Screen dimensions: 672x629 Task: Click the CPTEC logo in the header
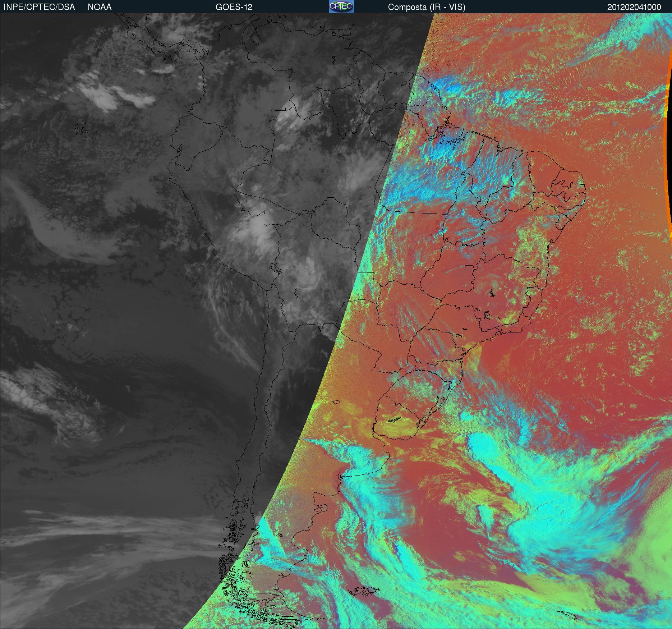(341, 6)
